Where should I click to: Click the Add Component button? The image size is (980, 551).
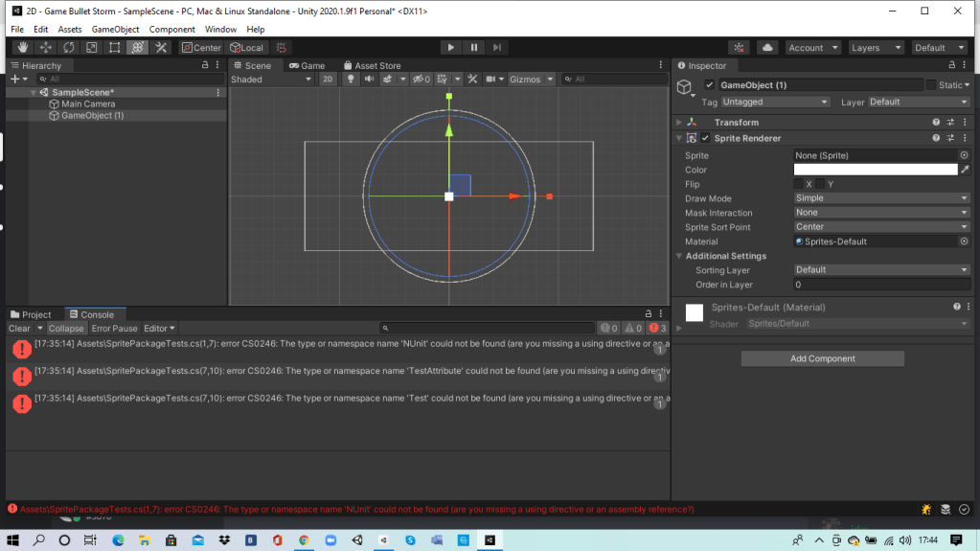(822, 358)
